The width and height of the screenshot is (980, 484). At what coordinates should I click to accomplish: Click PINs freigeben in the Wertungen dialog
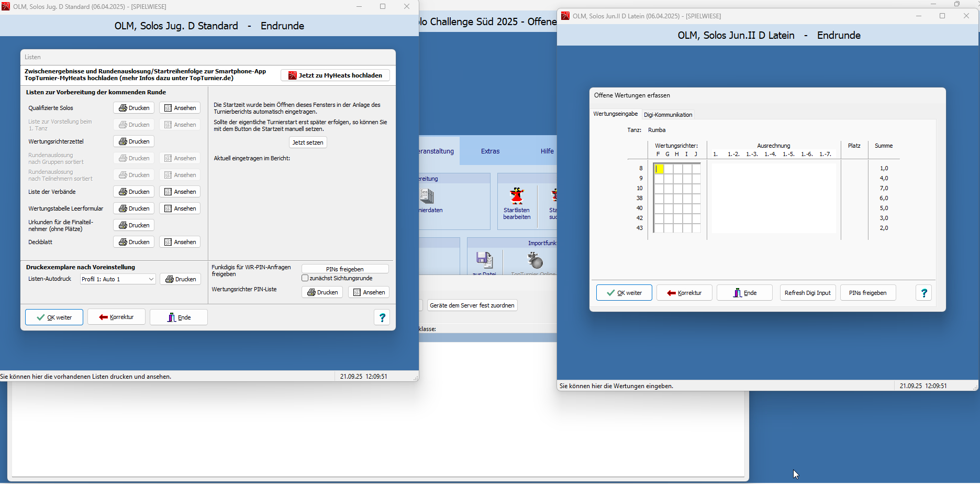(x=867, y=293)
